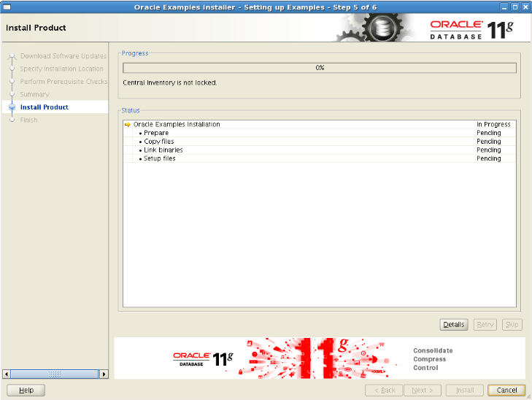Click the Oracle 11g promotional banner
532x400 pixels.
tap(319, 358)
